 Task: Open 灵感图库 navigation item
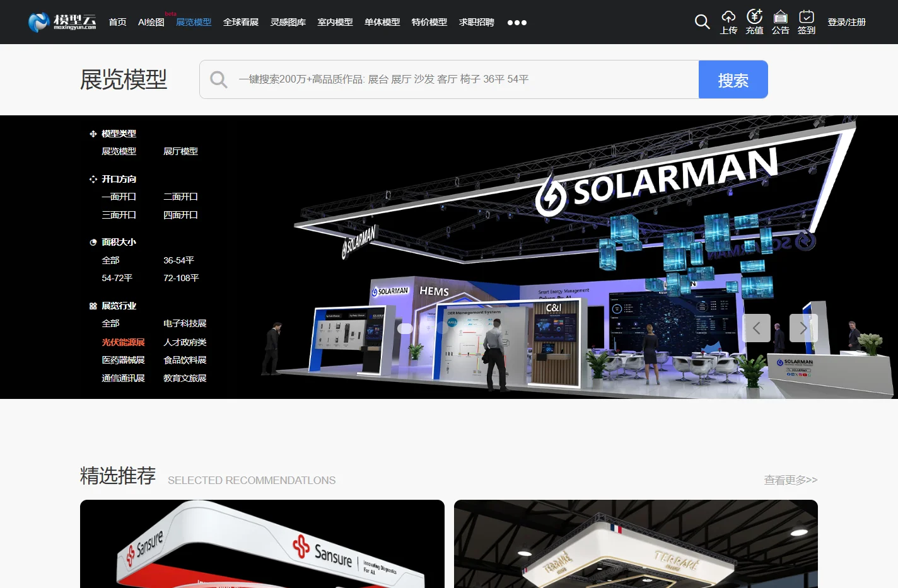tap(288, 22)
